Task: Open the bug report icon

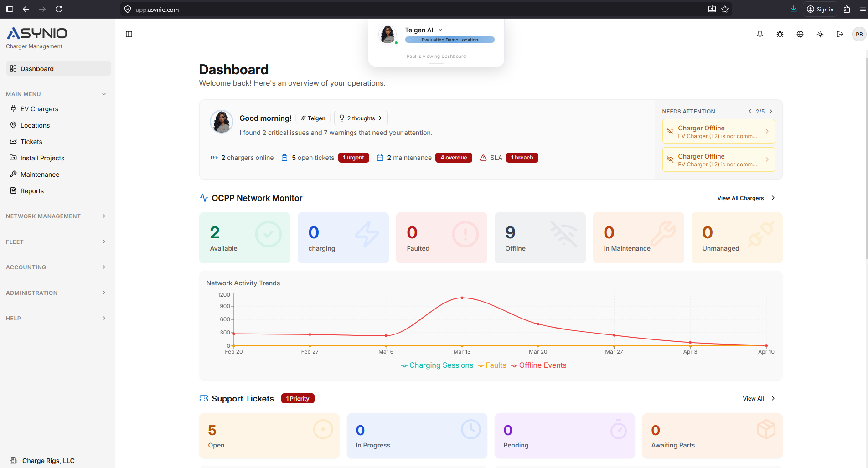Action: (x=780, y=34)
